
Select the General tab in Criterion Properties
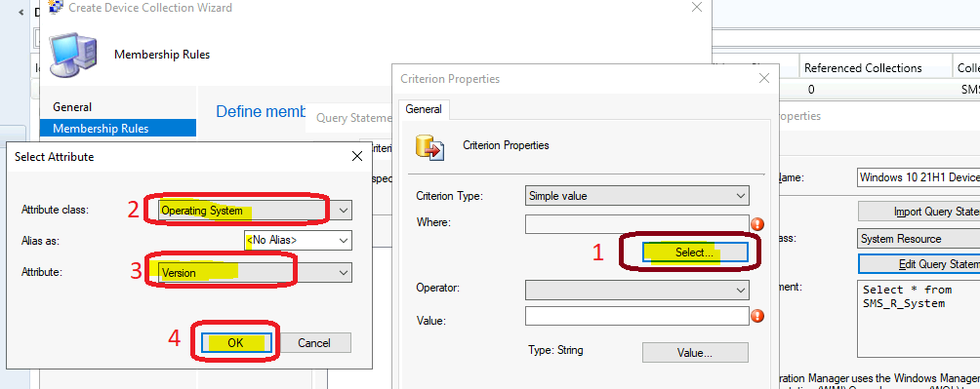click(x=423, y=109)
